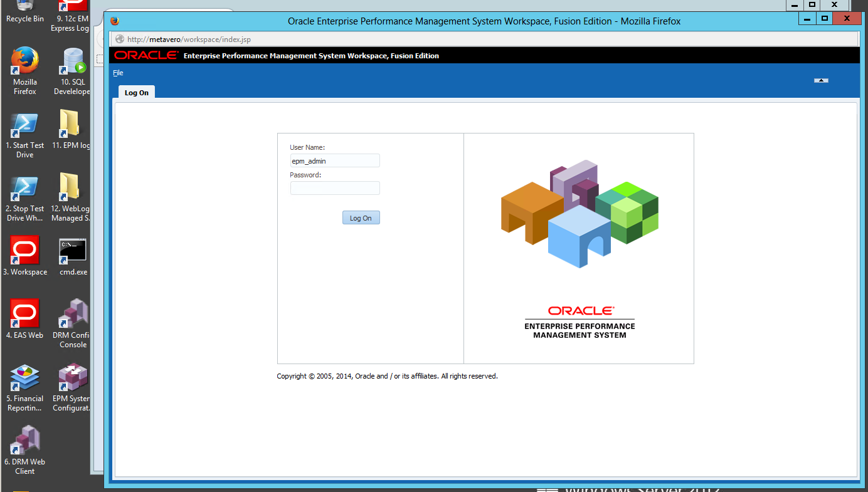This screenshot has width=868, height=492.
Task: Open the 12. WebLogic Managed folder shortcut
Action: (x=70, y=197)
